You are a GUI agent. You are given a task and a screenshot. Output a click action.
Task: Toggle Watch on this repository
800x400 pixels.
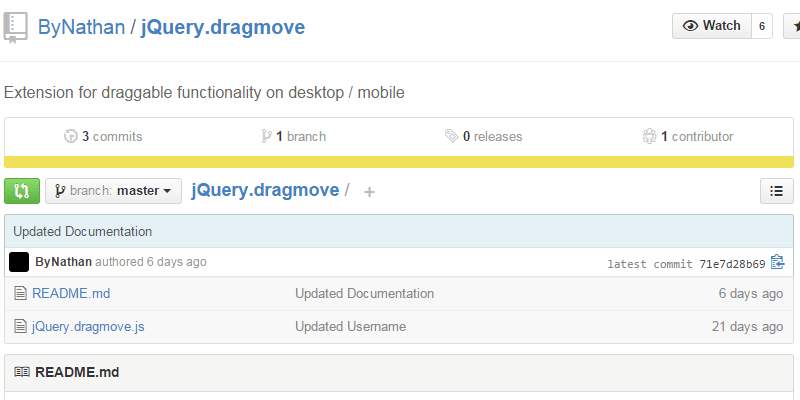coord(711,26)
